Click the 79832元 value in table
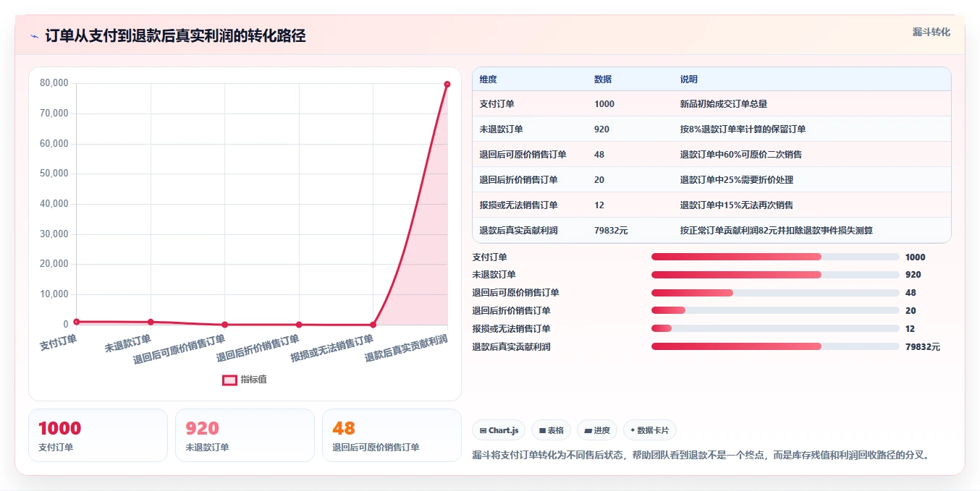The height and width of the screenshot is (491, 980). pos(611,231)
